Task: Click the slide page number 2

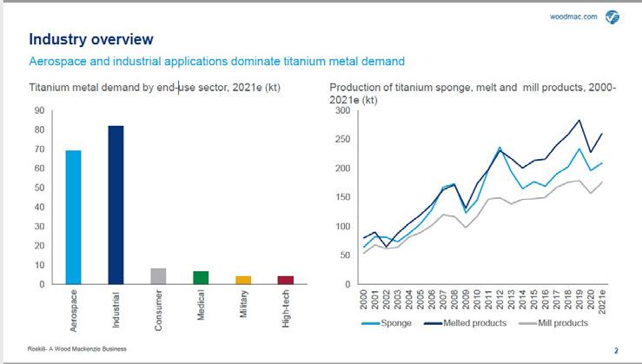Action: [x=616, y=350]
